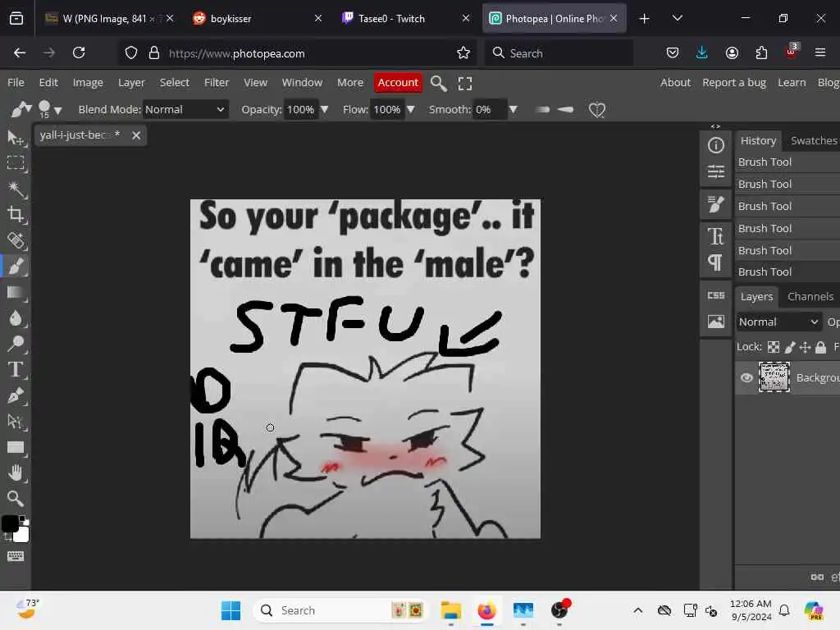Open the Brush settings panel icon
This screenshot has height=630, width=840.
(x=715, y=204)
